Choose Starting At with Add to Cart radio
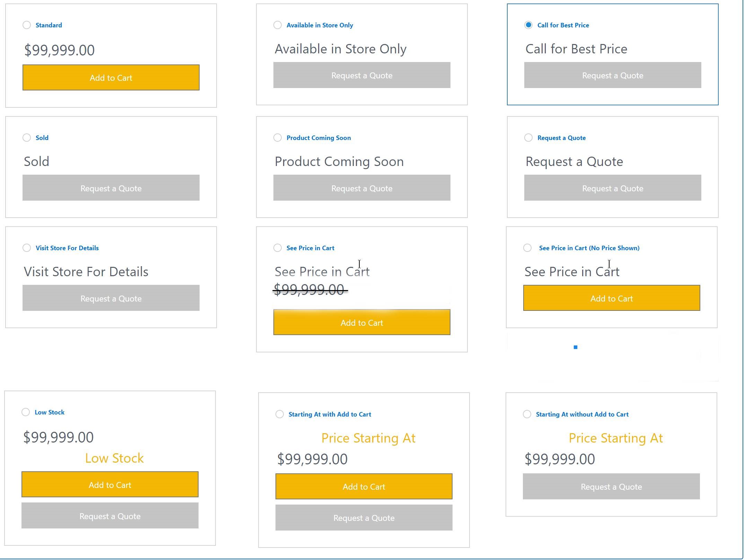The image size is (745, 560). coord(280,414)
